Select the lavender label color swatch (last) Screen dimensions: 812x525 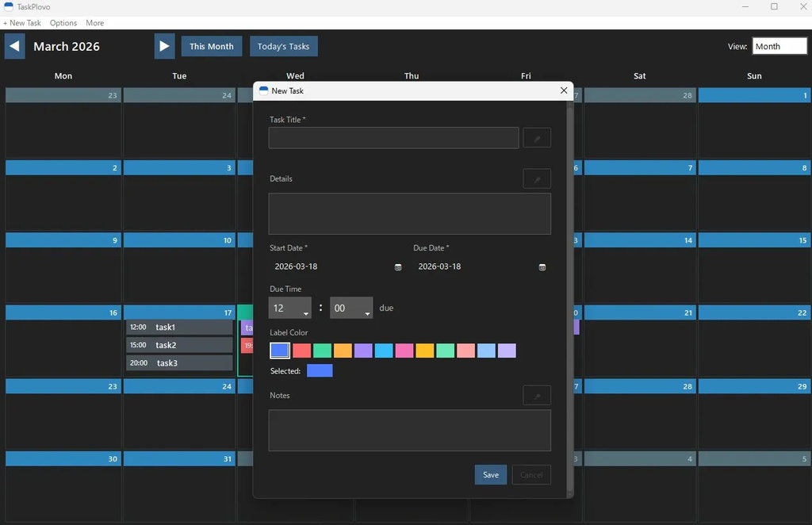point(507,351)
